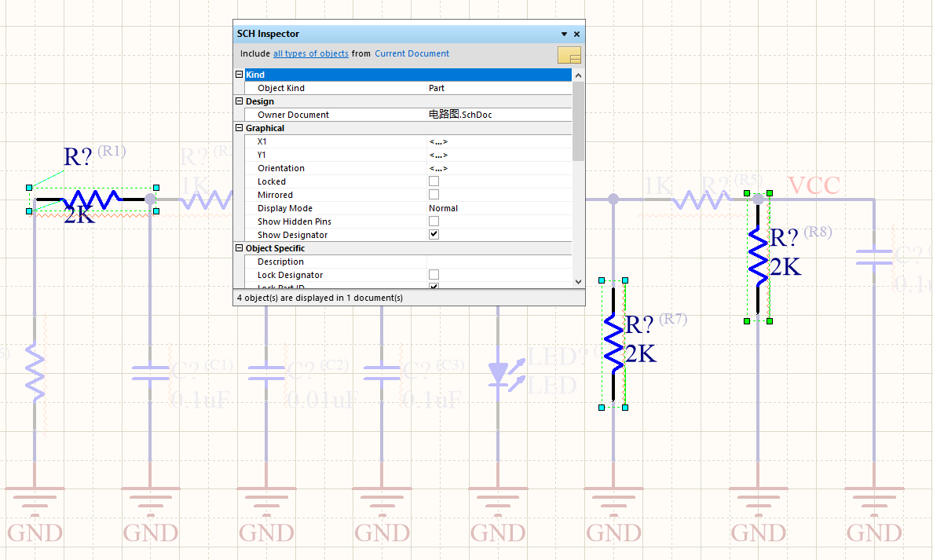Close the SCH Inspector panel
Image resolution: width=933 pixels, height=560 pixels.
pos(576,34)
